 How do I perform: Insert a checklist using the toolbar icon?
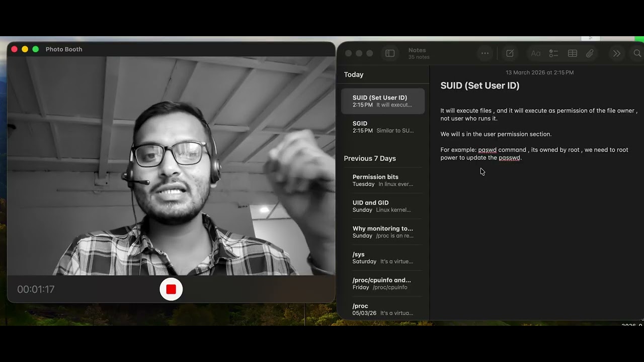click(x=553, y=53)
